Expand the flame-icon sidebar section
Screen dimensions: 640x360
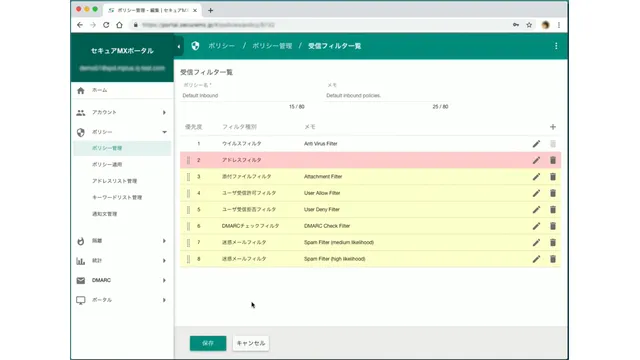[x=122, y=241]
